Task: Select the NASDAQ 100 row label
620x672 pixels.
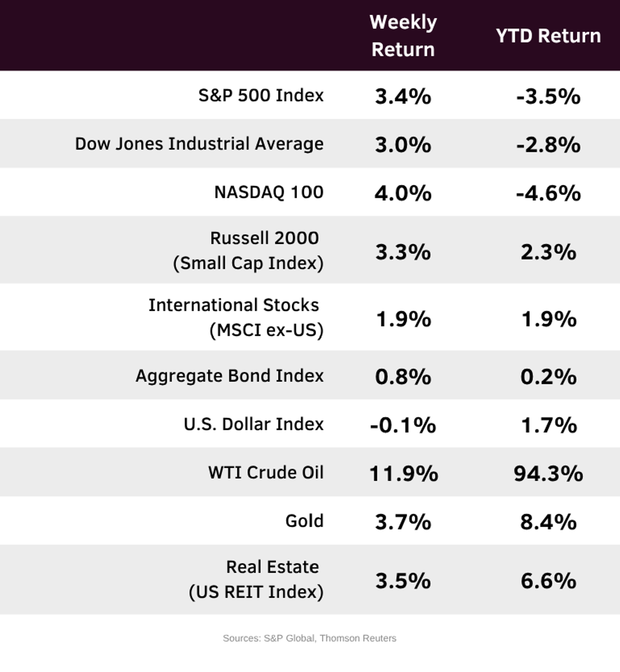Action: (269, 192)
